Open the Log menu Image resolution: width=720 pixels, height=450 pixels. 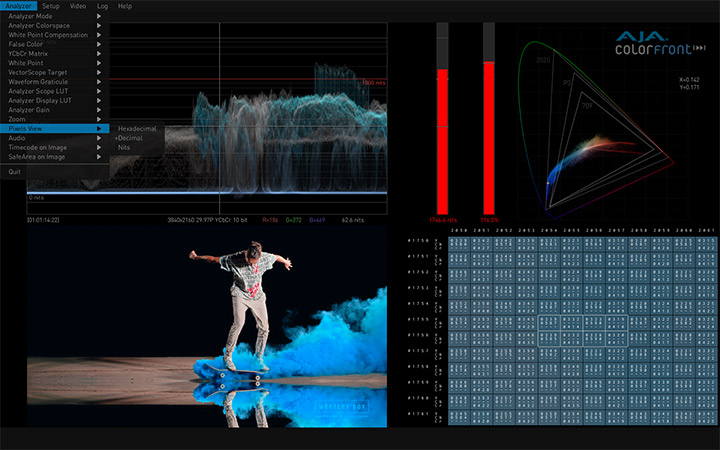(x=102, y=6)
